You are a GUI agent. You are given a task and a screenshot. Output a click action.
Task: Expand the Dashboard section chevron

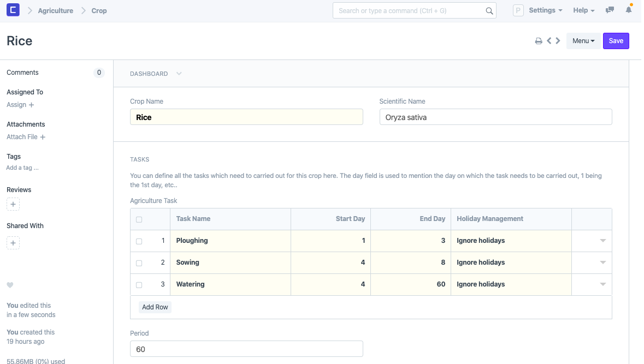tap(179, 74)
